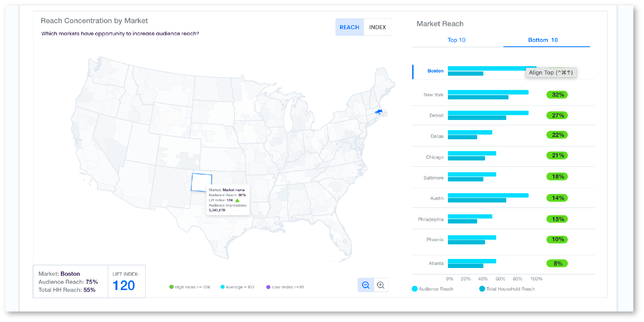
Task: Click the Total Household Reach legend dot
Action: coord(482,289)
